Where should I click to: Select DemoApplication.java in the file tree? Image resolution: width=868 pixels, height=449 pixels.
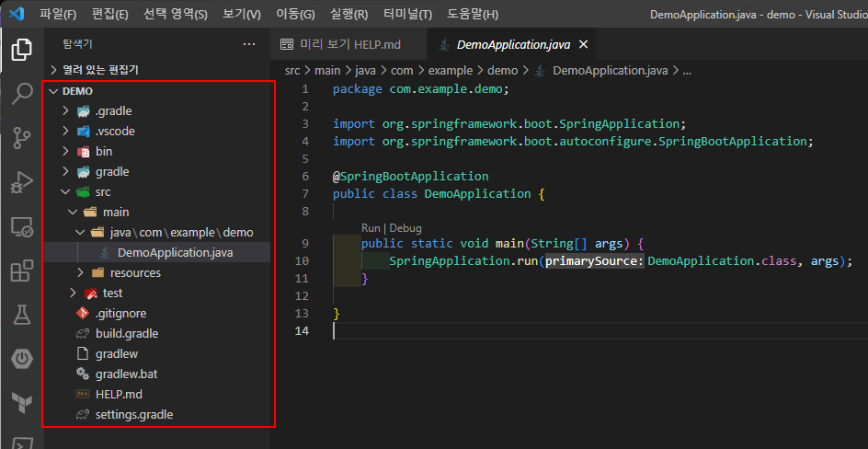click(157, 253)
